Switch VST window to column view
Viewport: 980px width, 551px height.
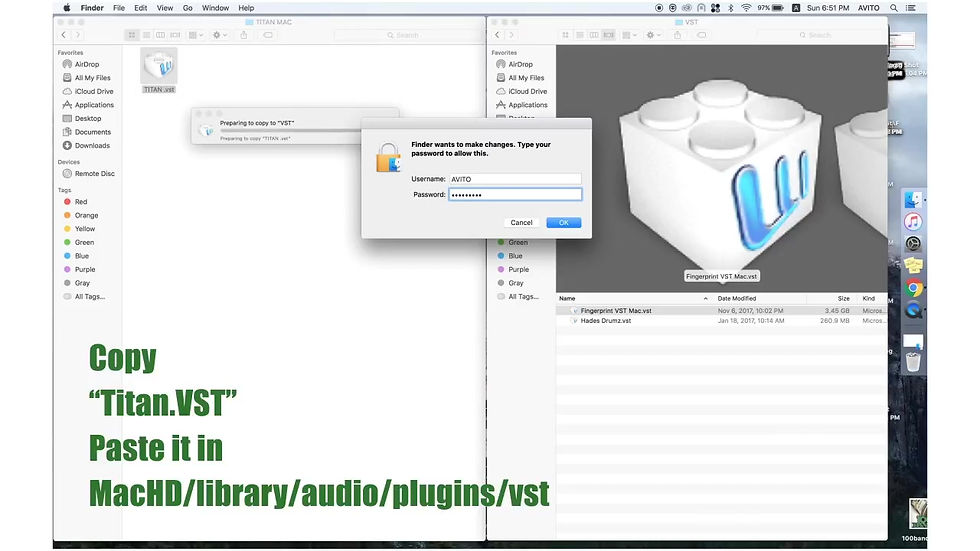point(594,35)
